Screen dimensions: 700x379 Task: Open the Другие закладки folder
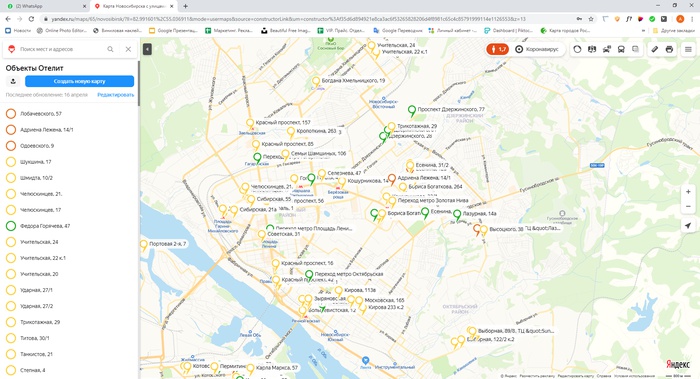click(x=674, y=30)
